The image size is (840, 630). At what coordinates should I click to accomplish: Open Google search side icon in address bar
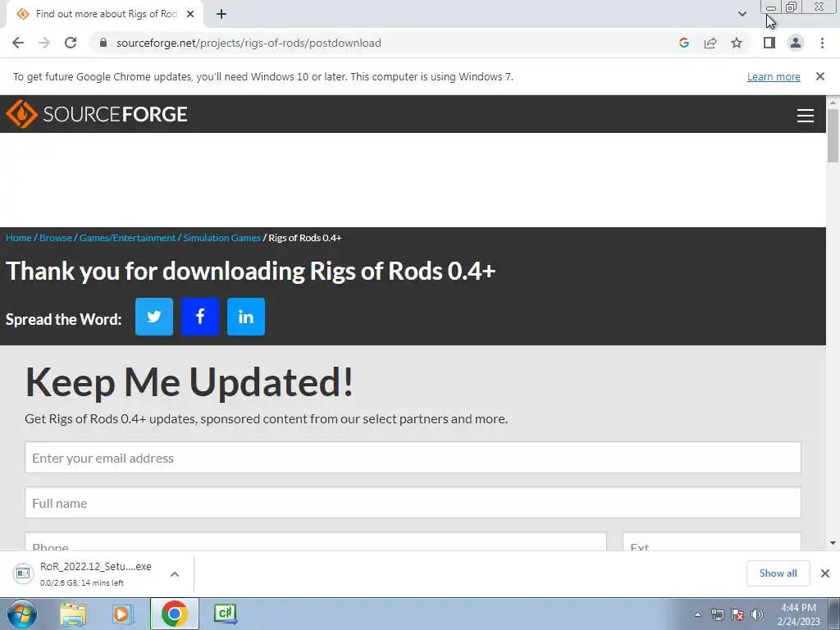(x=684, y=43)
